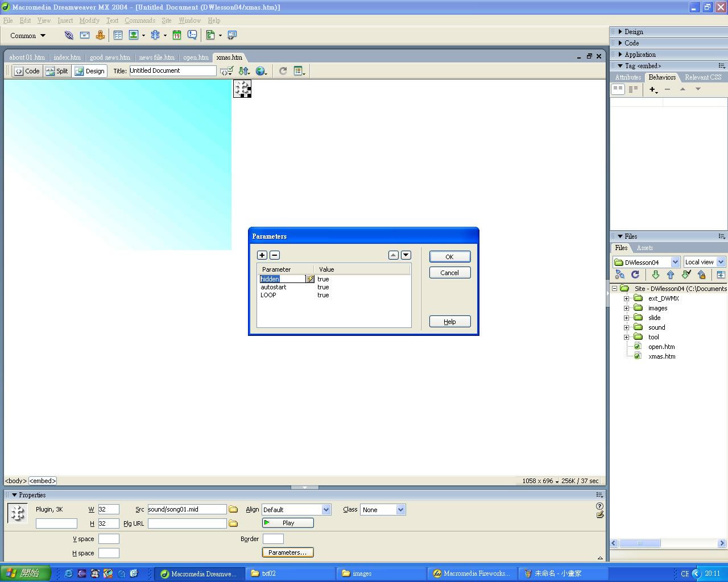Click the Connect to remote host icon
This screenshot has width=728, height=582.
[620, 275]
